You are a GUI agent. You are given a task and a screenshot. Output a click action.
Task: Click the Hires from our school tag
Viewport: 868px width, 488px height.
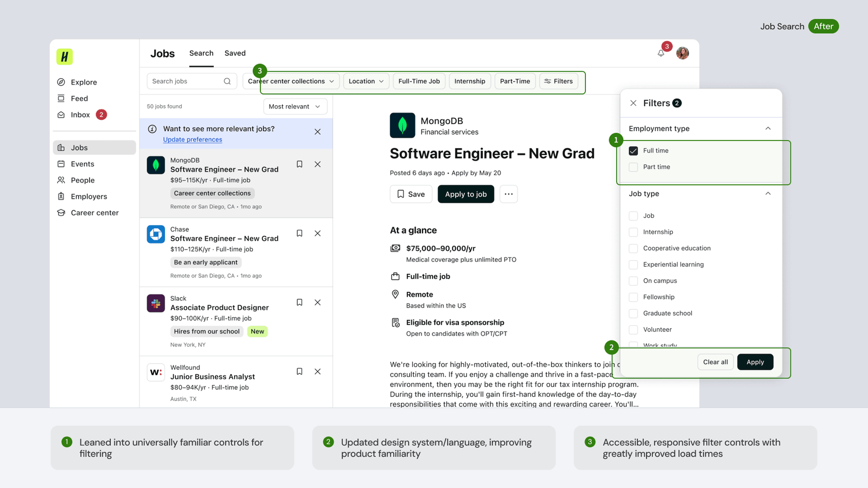click(x=207, y=331)
